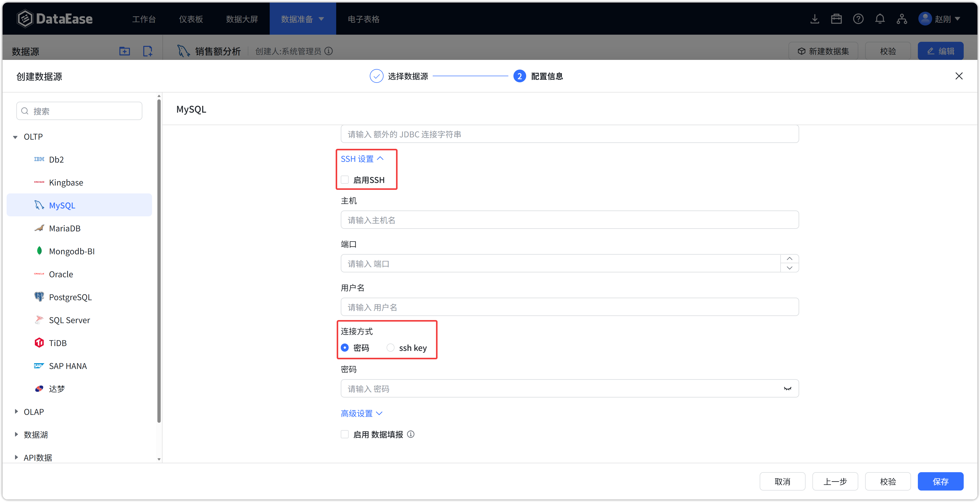Click the user avatar icon
Image resolution: width=980 pixels, height=502 pixels.
[925, 19]
